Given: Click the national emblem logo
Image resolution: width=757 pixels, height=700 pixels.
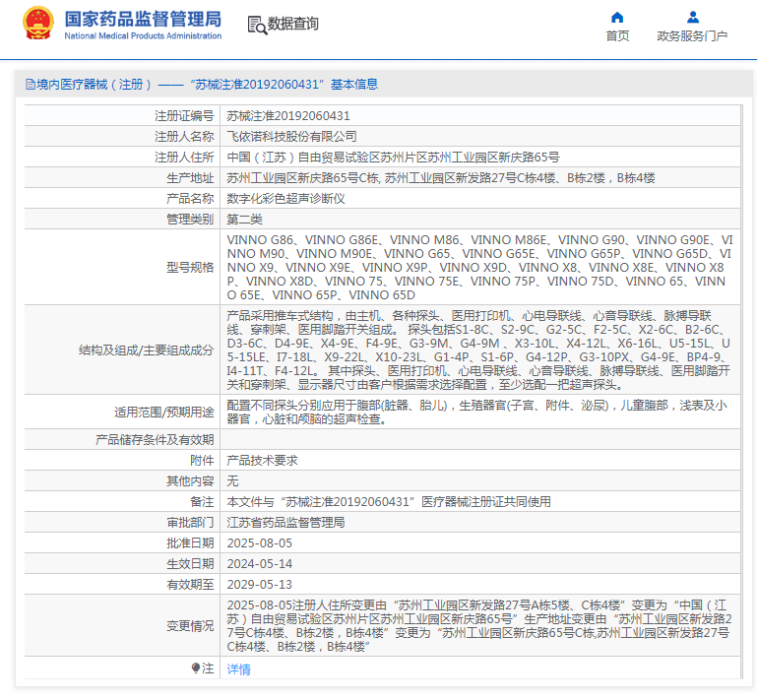Looking at the screenshot, I should point(37,24).
